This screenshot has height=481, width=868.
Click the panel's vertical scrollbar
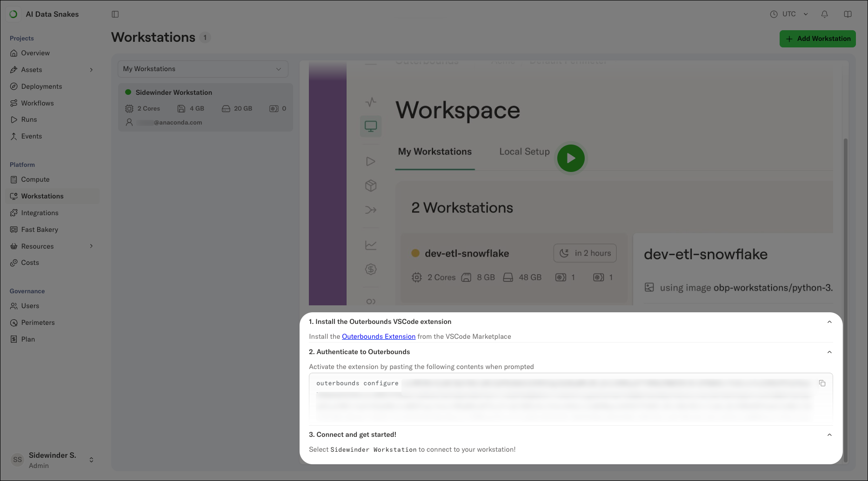pyautogui.click(x=846, y=300)
